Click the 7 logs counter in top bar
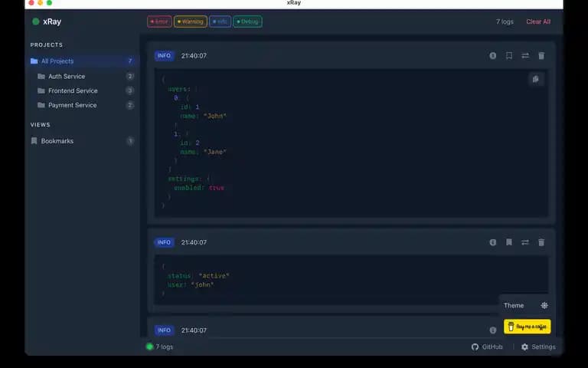 505,21
